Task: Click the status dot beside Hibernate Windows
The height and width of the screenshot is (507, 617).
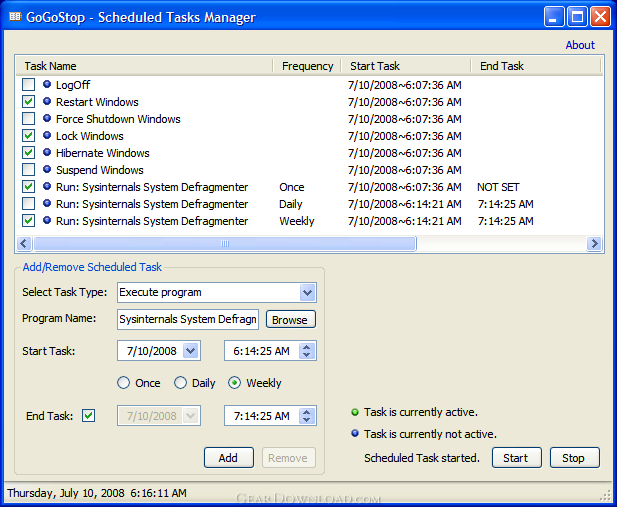Action: coord(47,152)
